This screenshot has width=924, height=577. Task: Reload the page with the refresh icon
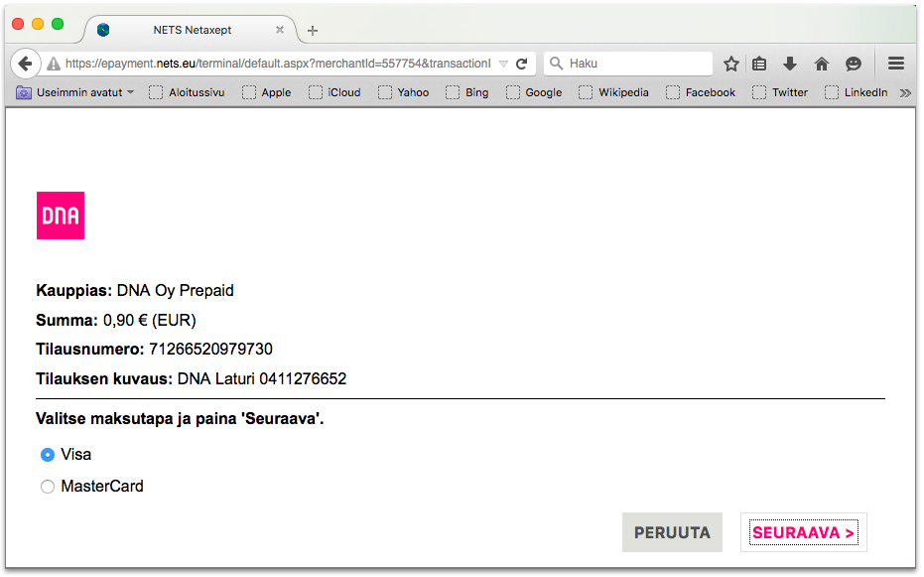[x=521, y=64]
